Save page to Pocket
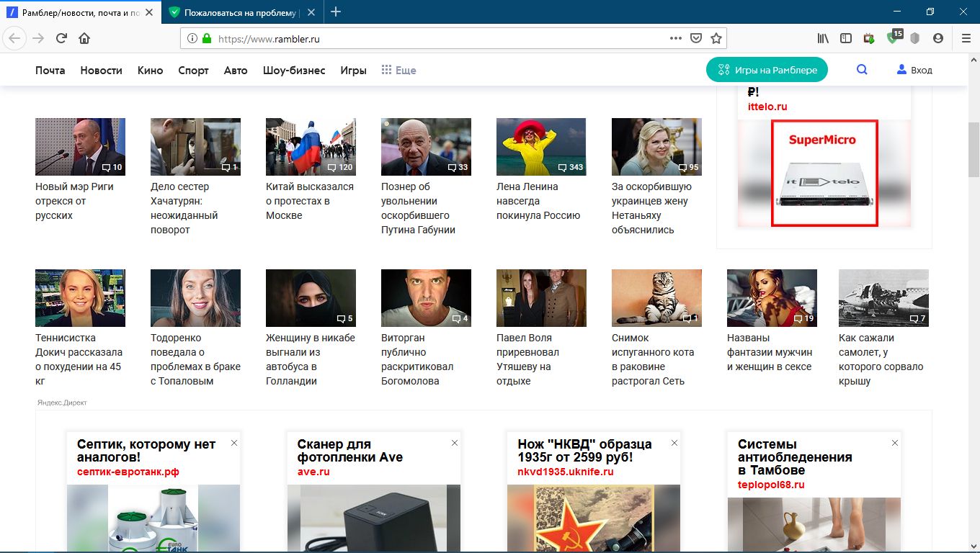This screenshot has width=980, height=553. click(x=696, y=38)
